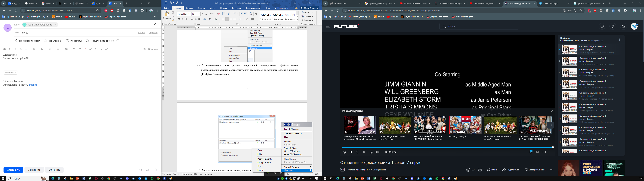644x181 pixels.
Task: Toggle center alignment in Word ribbon
Action: click(x=227, y=19)
